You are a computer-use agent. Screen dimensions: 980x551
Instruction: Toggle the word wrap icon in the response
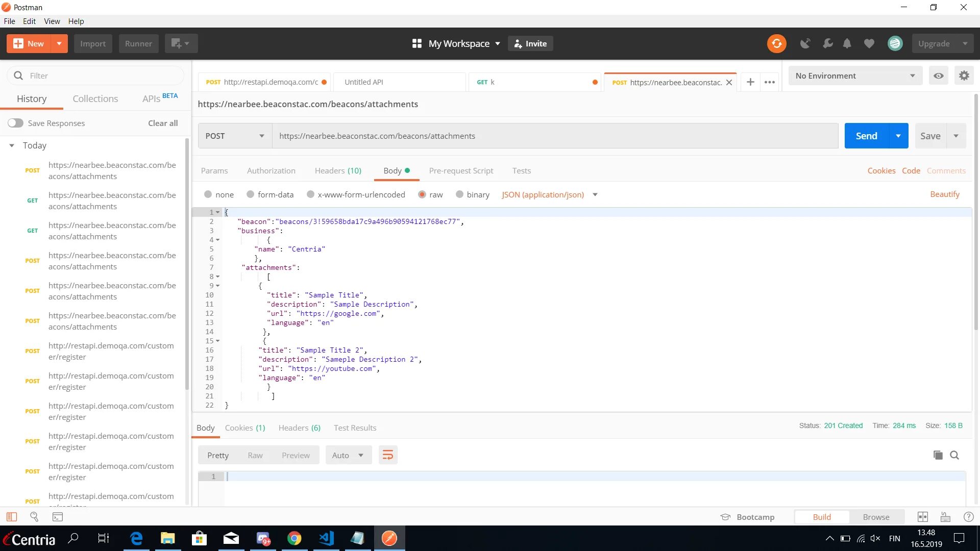point(388,455)
